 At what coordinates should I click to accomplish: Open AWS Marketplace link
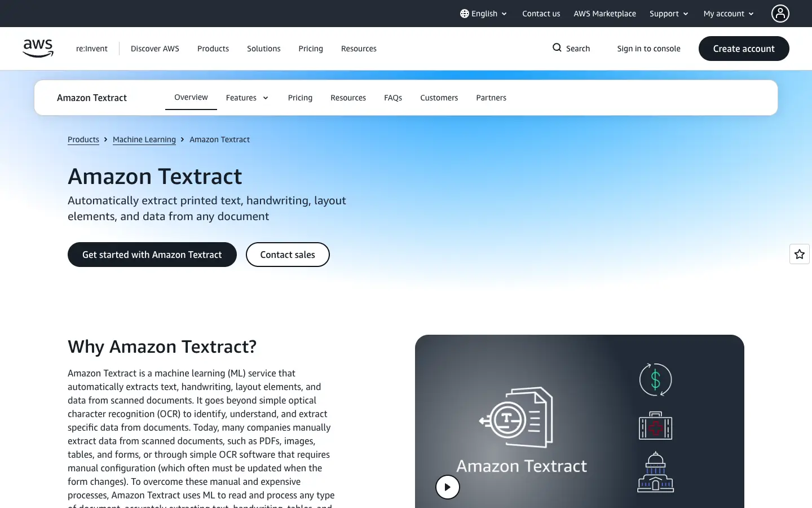point(605,14)
